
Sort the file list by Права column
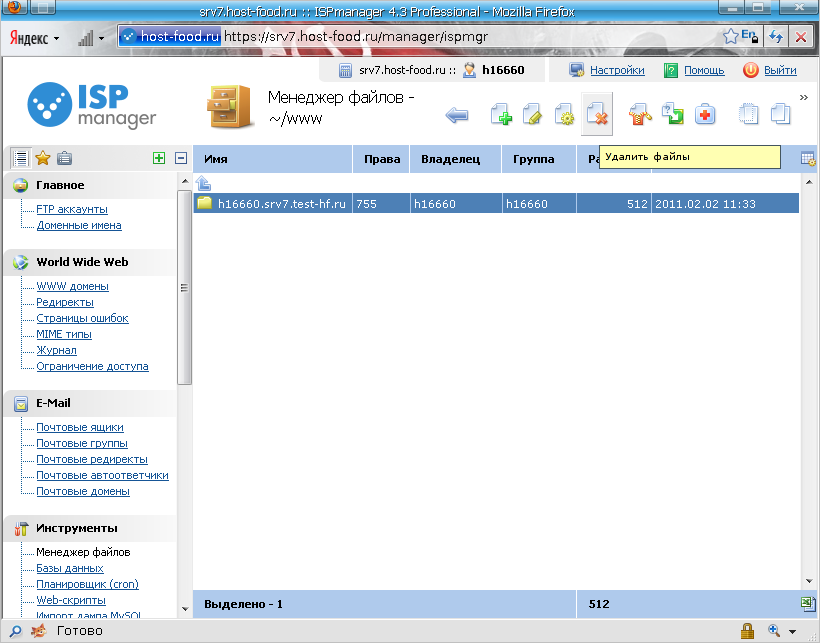pos(382,159)
